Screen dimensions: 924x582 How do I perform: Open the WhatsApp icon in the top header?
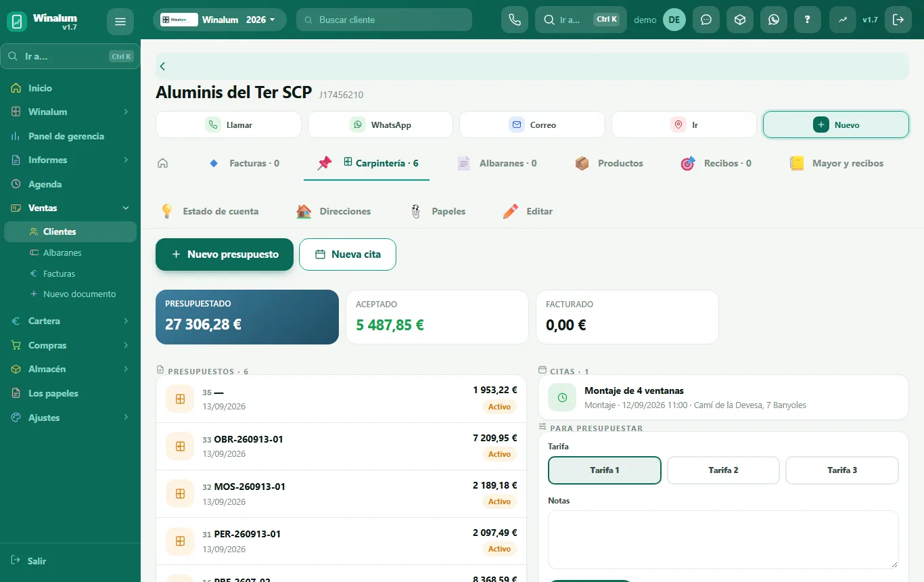coord(774,20)
